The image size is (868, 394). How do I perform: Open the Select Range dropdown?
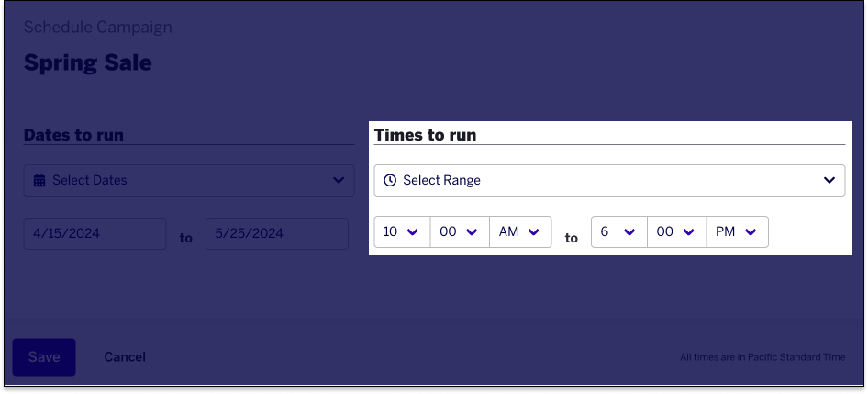pyautogui.click(x=609, y=180)
